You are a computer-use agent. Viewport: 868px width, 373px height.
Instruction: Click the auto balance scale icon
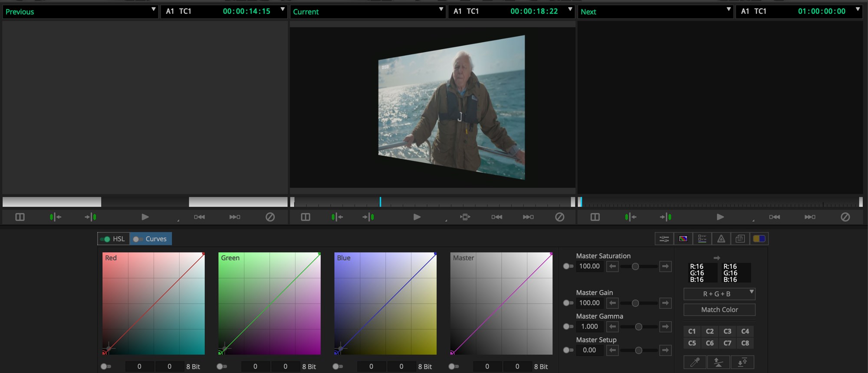click(718, 362)
